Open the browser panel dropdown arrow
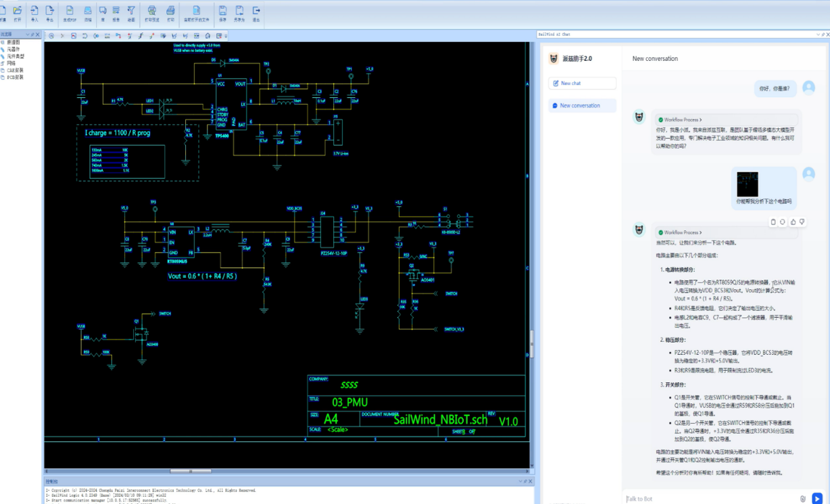Viewport: 830px width, 504px height. coord(28,34)
